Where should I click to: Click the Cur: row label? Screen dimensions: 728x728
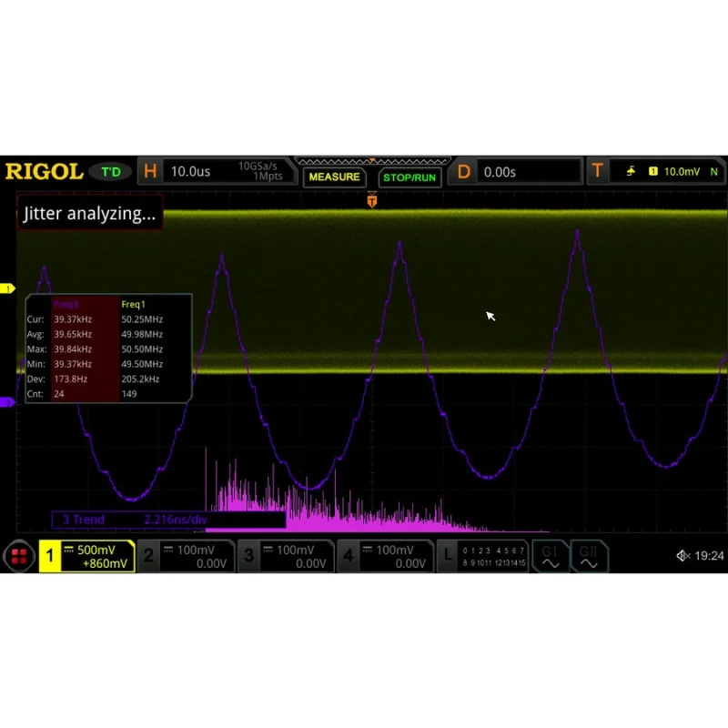click(35, 319)
